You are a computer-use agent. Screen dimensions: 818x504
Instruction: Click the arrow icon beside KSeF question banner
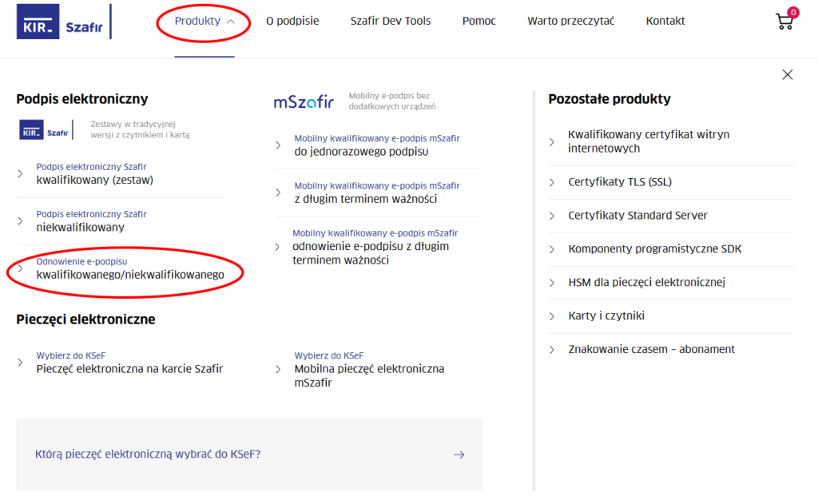pyautogui.click(x=459, y=454)
